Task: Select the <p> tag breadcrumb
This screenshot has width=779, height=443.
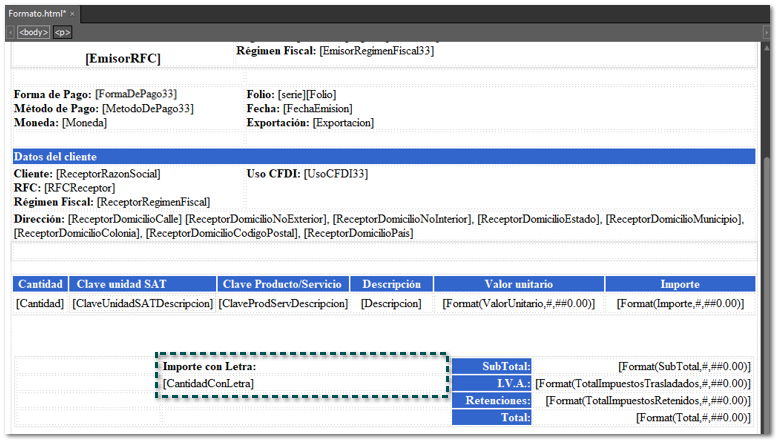Action: point(62,32)
